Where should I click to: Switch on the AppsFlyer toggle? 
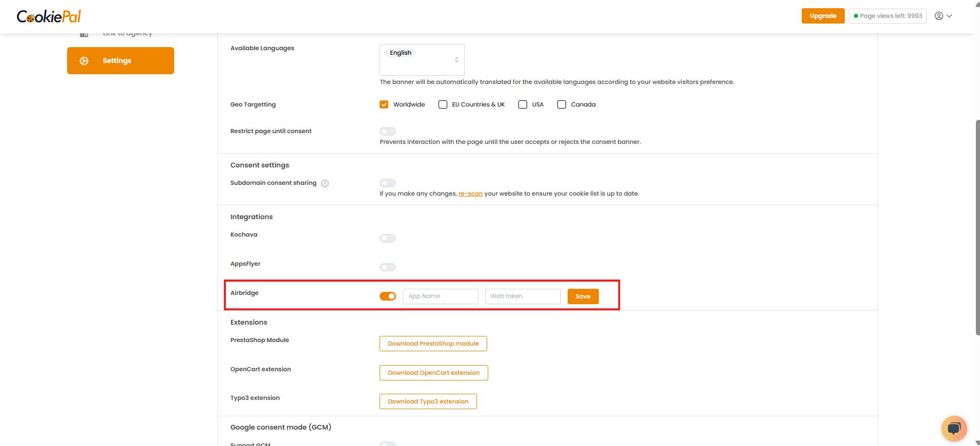pyautogui.click(x=388, y=267)
